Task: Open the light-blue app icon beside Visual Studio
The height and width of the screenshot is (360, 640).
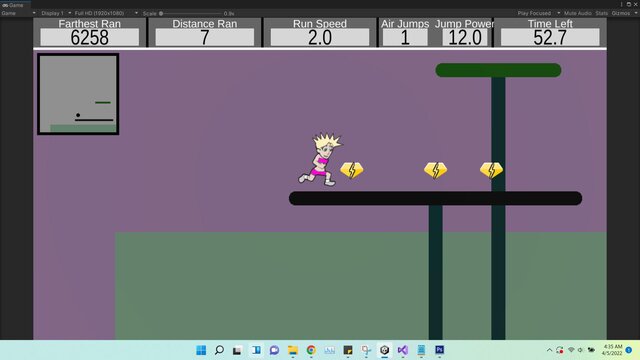Action: pos(421,350)
